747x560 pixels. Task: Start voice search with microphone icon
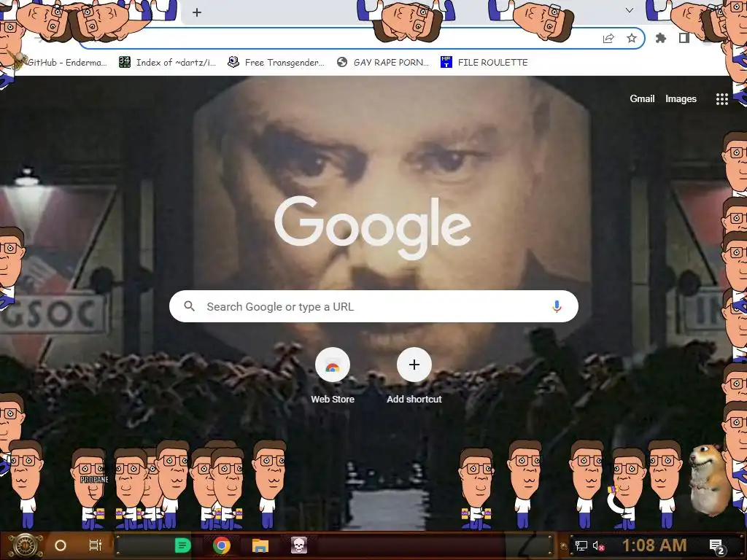coord(557,306)
